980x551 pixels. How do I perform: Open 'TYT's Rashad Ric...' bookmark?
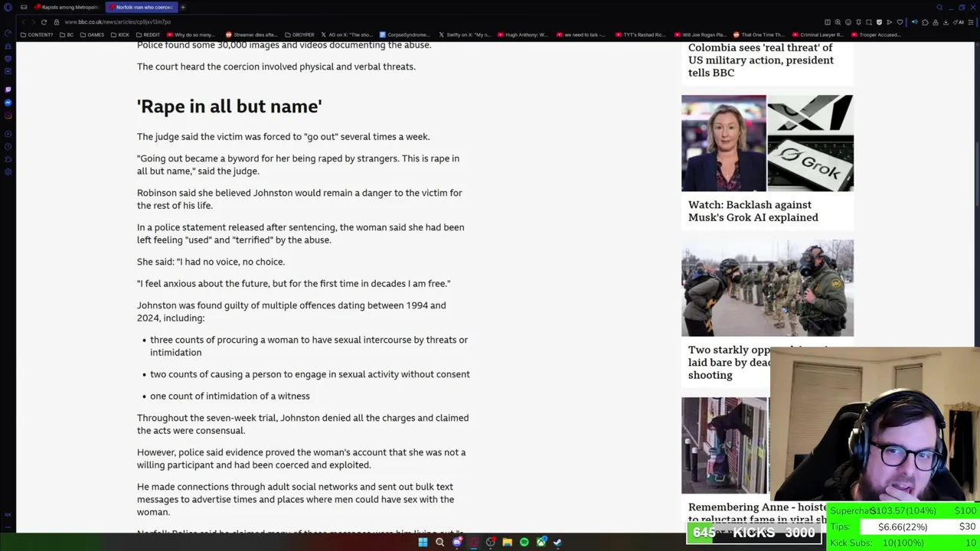[x=642, y=34]
